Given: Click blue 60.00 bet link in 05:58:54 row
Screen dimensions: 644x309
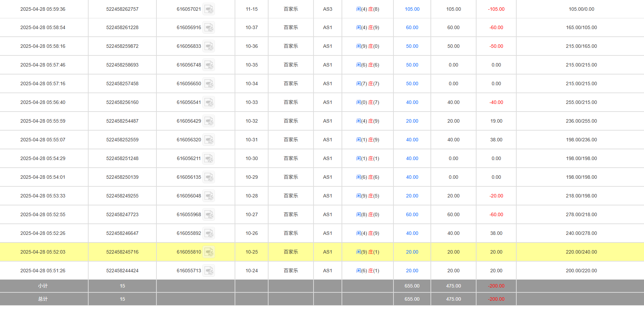Looking at the screenshot, I should [412, 28].
